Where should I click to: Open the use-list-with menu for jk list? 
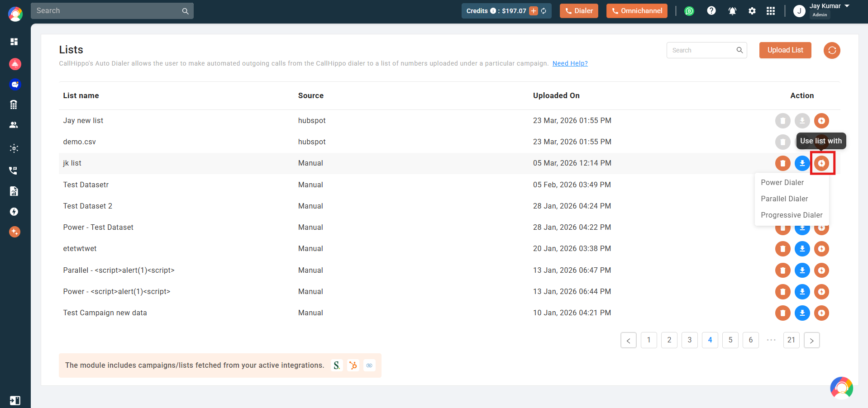point(822,163)
